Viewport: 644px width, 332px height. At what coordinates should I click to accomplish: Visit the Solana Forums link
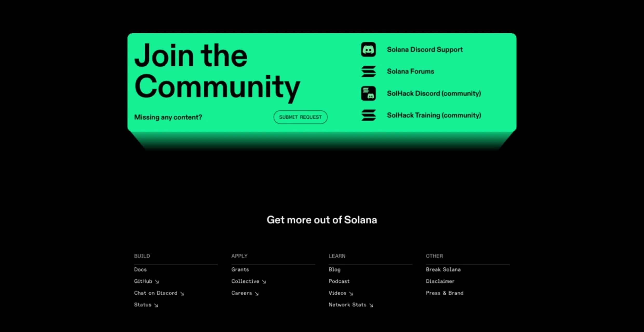point(410,71)
